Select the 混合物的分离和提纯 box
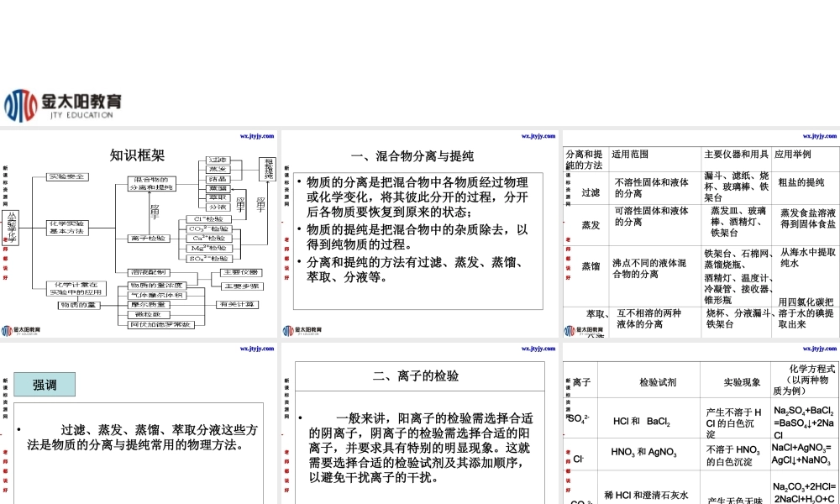840x504 pixels. [x=151, y=184]
